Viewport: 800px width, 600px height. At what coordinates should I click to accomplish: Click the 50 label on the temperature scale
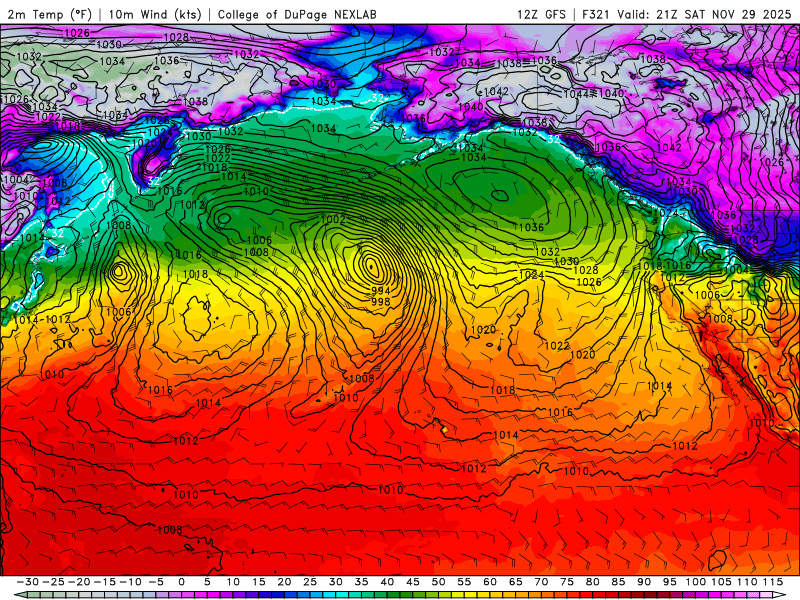[438, 582]
